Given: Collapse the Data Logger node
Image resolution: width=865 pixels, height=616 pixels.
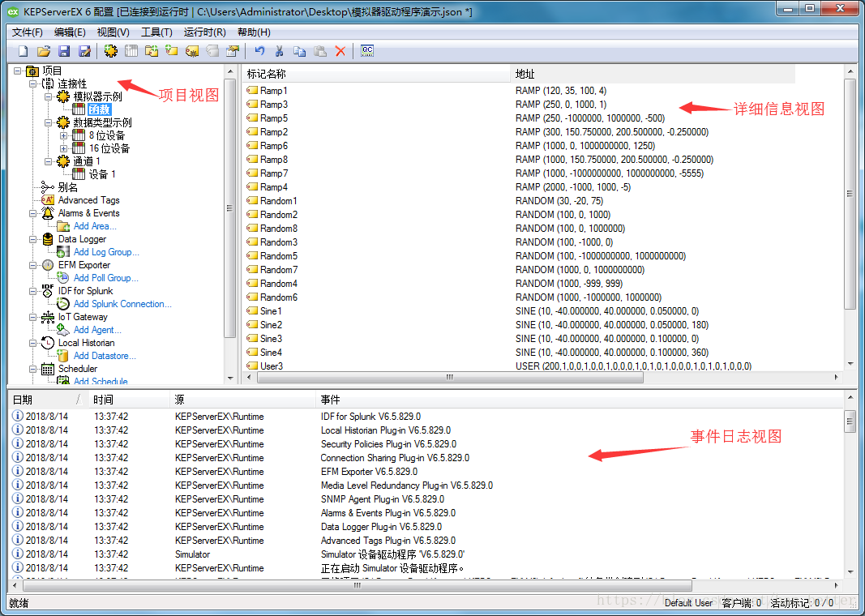Looking at the screenshot, I should [x=33, y=239].
